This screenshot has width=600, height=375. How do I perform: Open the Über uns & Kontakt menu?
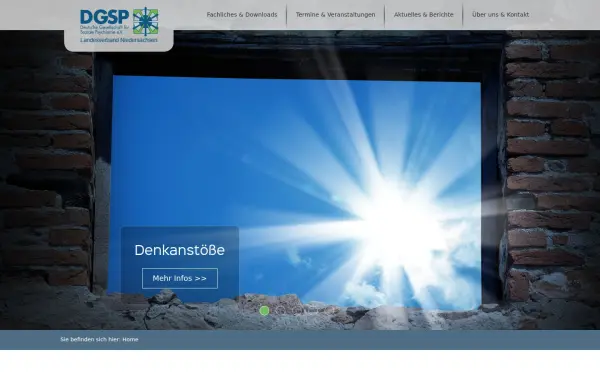pos(500,15)
